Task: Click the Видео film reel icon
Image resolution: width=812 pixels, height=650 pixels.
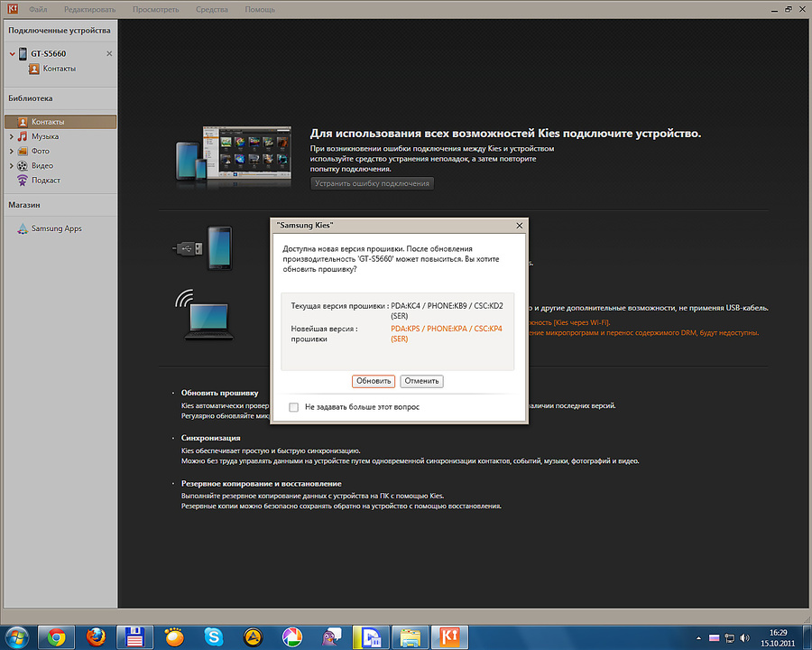Action: 23,166
